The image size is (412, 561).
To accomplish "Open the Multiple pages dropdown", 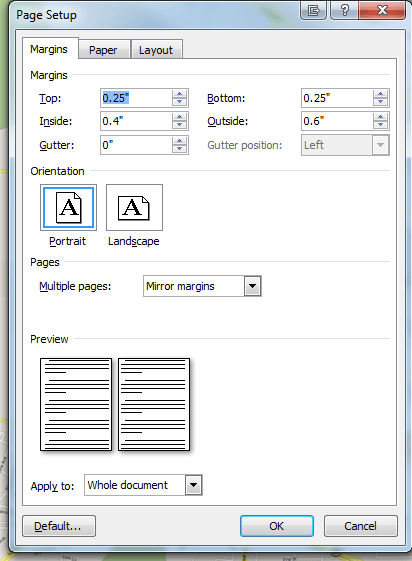I will click(x=252, y=286).
